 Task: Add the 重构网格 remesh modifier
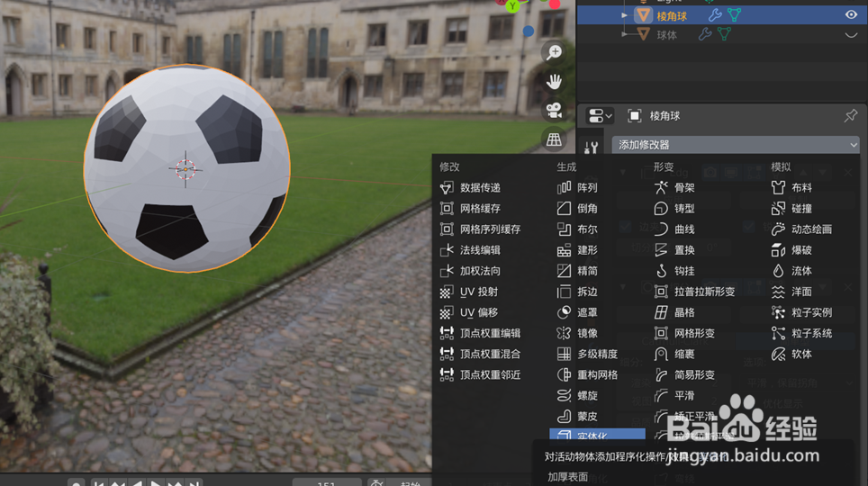[587, 374]
